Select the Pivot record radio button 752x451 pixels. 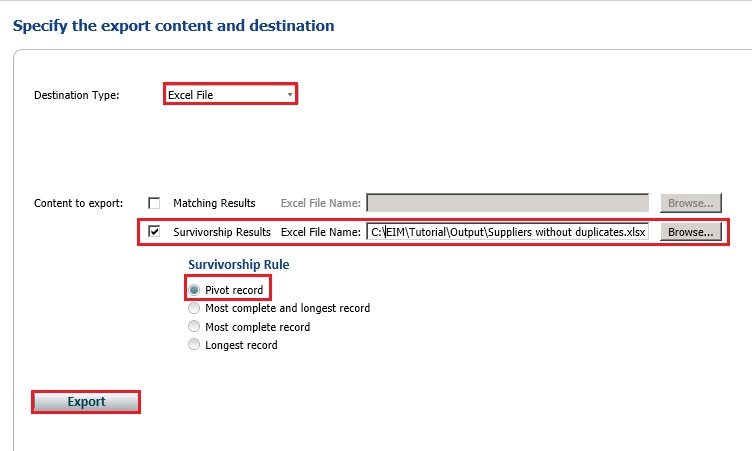click(x=194, y=290)
